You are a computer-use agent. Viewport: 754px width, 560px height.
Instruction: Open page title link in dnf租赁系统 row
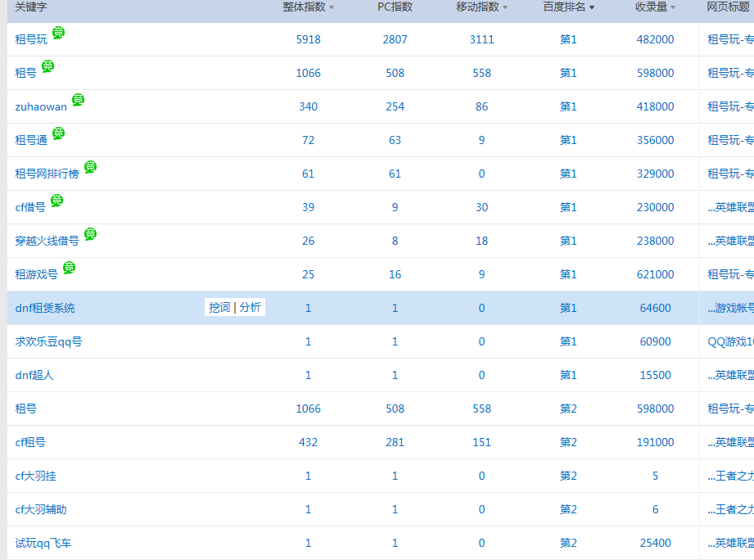730,308
